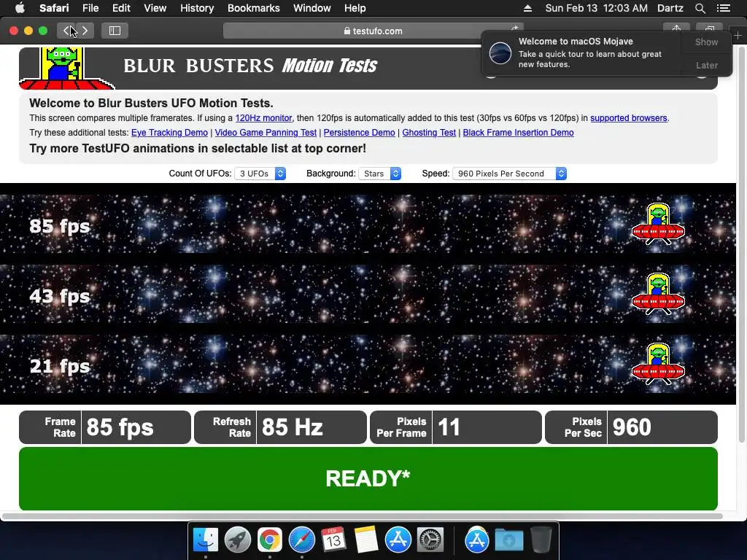Open the Downloads folder in Dock
The width and height of the screenshot is (747, 560).
(x=508, y=540)
